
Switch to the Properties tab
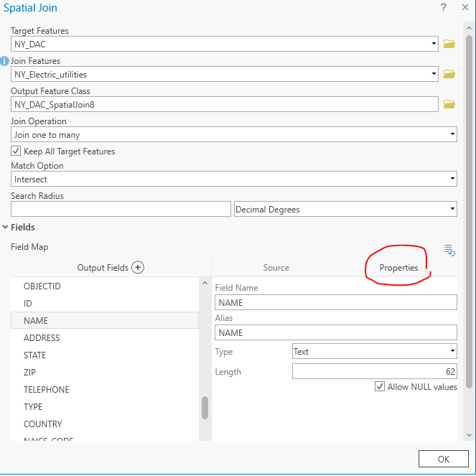pos(398,268)
